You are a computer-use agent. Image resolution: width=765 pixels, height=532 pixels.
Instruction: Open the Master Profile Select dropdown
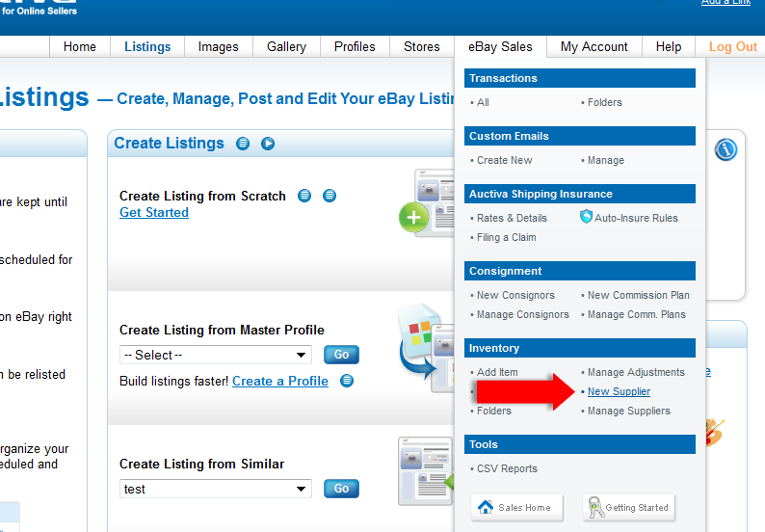click(216, 355)
